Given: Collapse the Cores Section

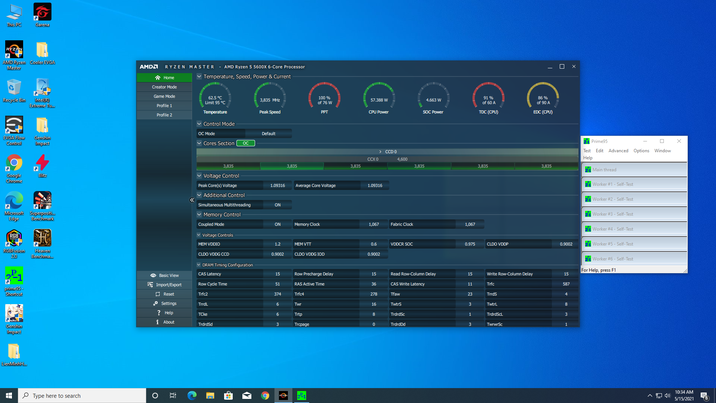Looking at the screenshot, I should click(x=199, y=143).
